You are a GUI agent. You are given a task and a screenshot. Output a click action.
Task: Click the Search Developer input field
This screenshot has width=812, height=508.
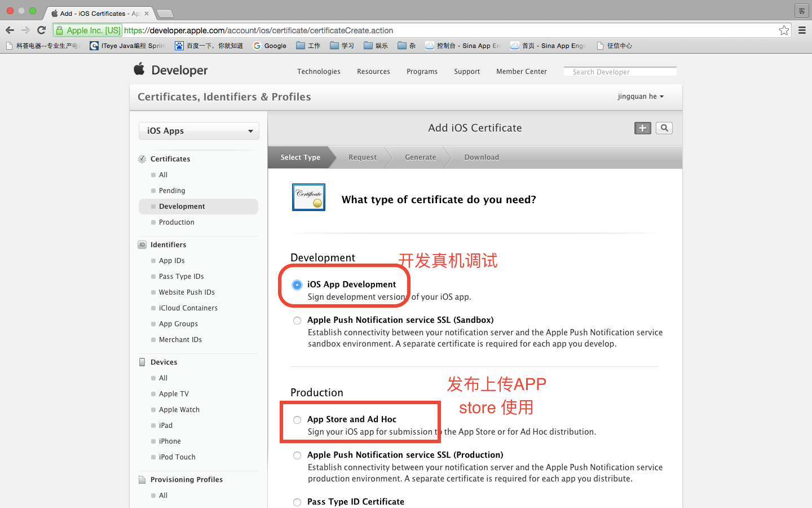(620, 72)
